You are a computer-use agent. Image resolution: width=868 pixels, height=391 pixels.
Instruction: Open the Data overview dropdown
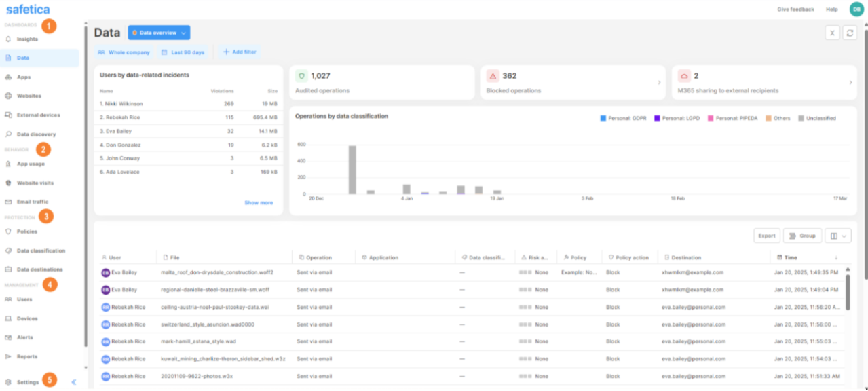click(159, 33)
